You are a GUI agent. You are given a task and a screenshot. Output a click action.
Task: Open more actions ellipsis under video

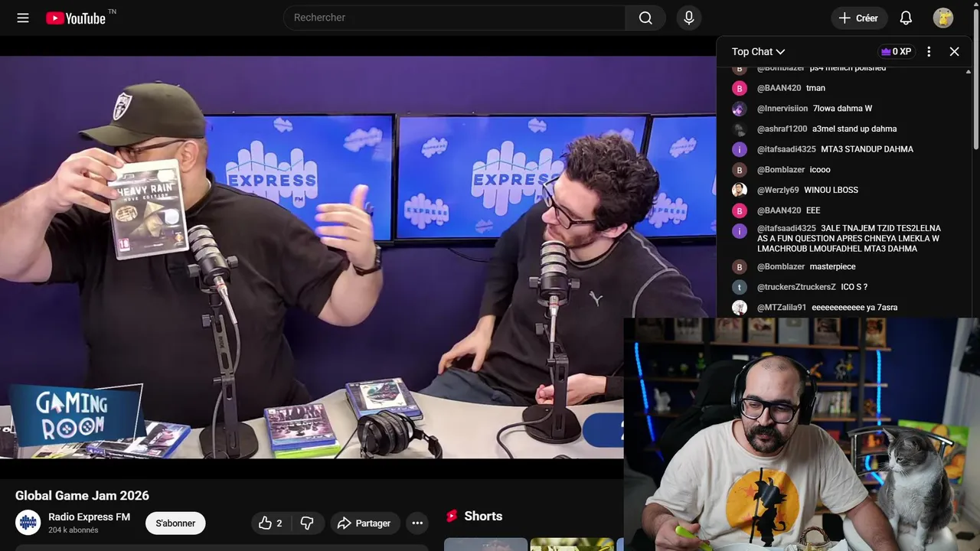417,523
